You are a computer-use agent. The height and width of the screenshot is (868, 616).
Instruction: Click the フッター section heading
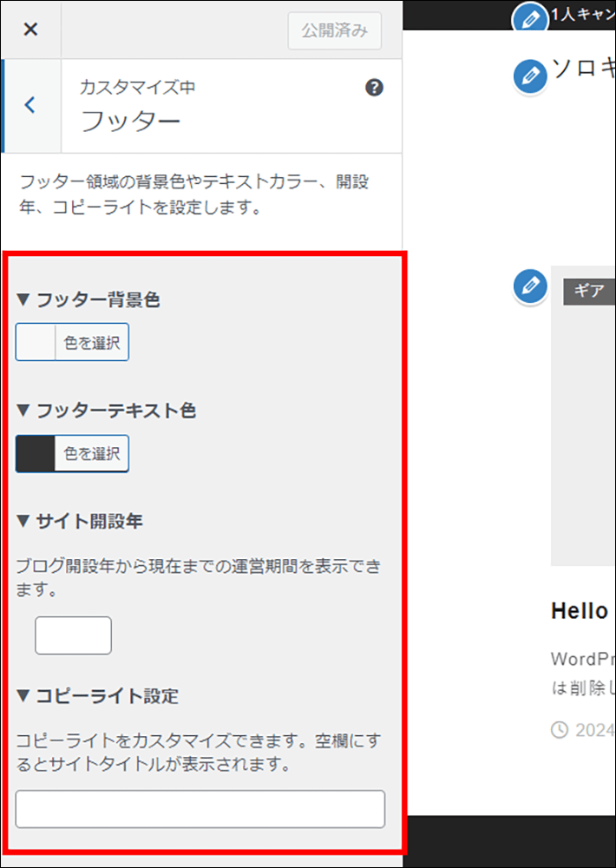click(131, 121)
